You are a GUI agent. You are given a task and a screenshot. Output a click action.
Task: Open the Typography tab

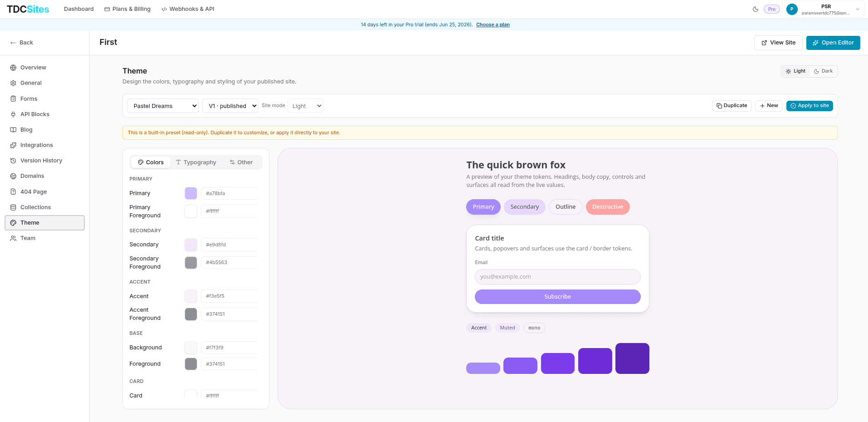coord(196,162)
